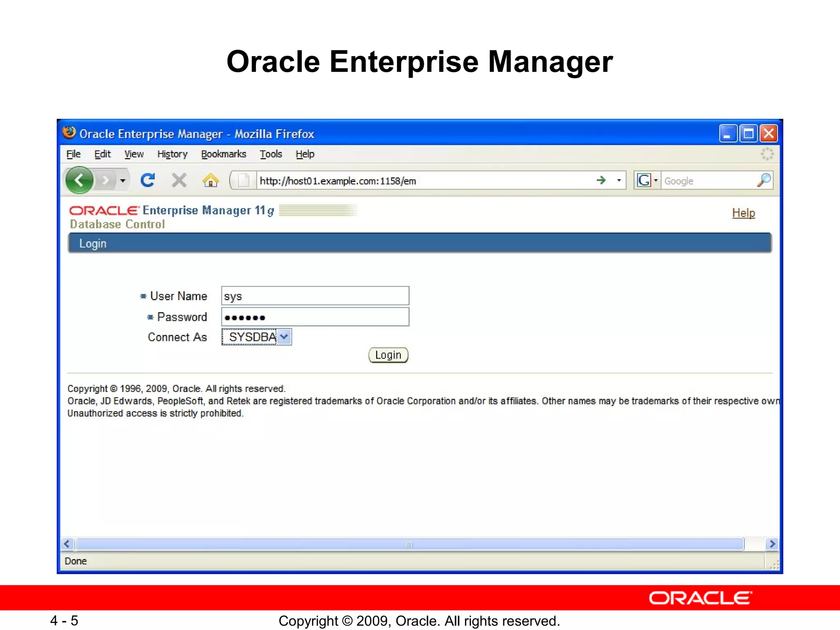The width and height of the screenshot is (840, 630).
Task: Click the Forward navigation arrow
Action: [x=106, y=180]
